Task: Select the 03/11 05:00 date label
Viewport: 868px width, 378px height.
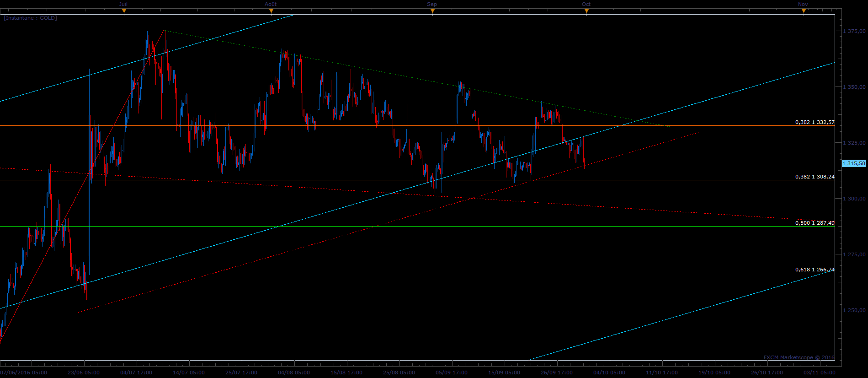Action: pyautogui.click(x=820, y=373)
